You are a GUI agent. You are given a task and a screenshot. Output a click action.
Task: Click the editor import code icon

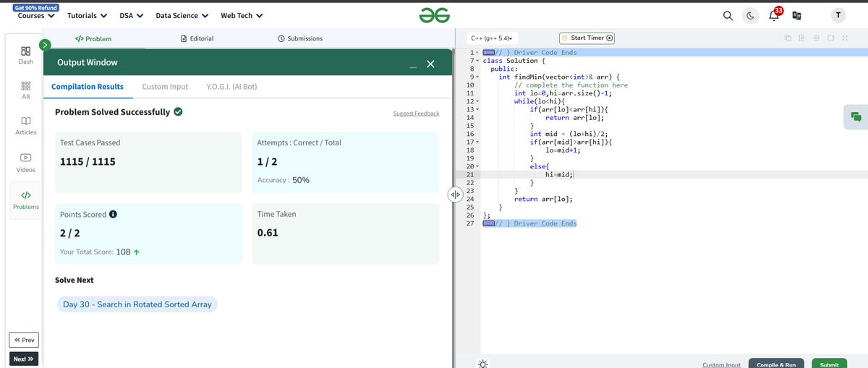pos(802,38)
